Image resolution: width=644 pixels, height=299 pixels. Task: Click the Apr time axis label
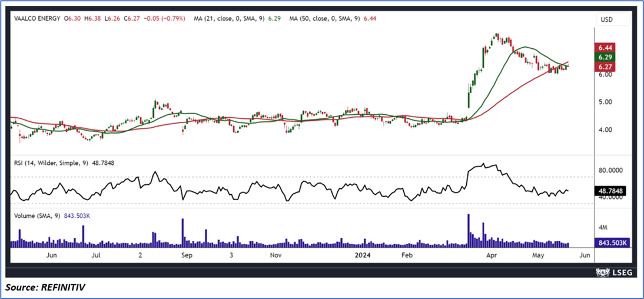[x=491, y=255]
